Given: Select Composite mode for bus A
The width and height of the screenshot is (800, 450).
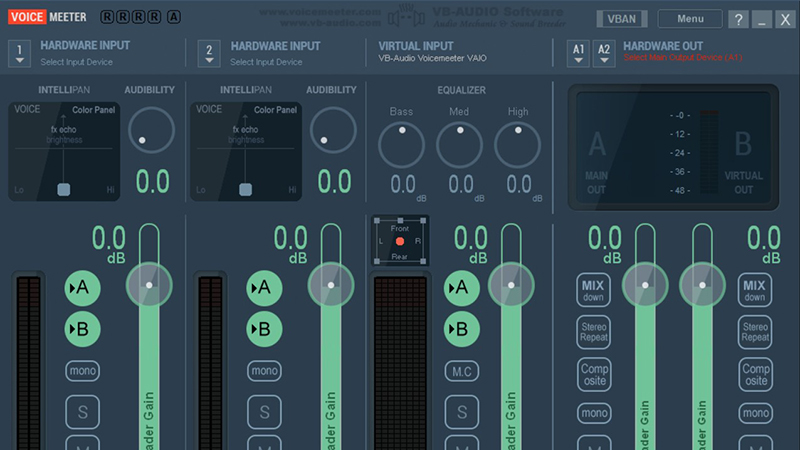Looking at the screenshot, I should coord(593,374).
